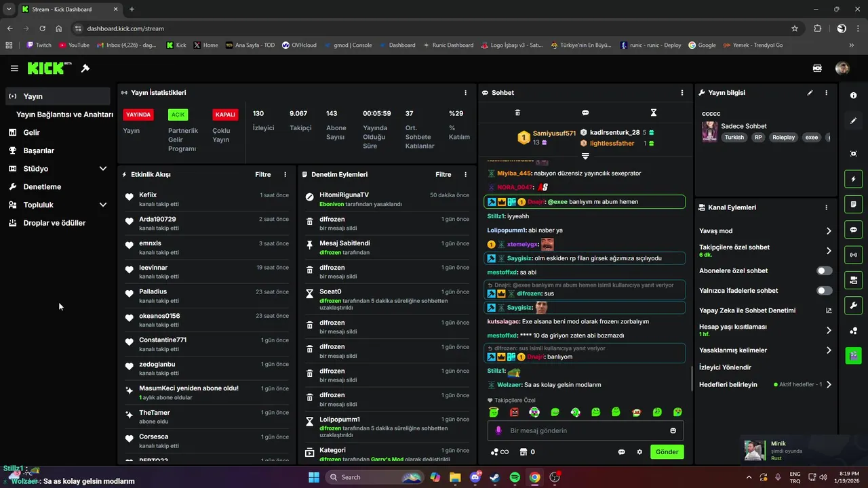Screen dimensions: 868x488
Task: Click the lightning bolt icon in the right sidebar
Action: click(853, 179)
